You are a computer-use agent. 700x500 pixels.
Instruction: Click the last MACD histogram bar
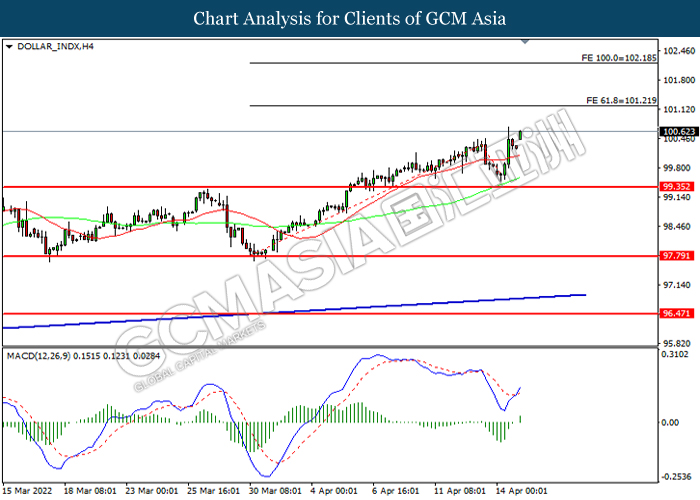point(521,419)
